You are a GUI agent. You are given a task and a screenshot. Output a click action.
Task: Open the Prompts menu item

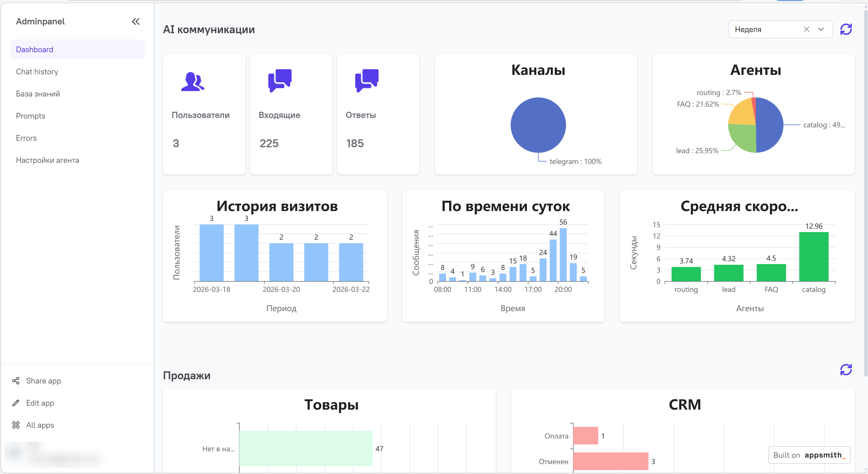(x=30, y=116)
